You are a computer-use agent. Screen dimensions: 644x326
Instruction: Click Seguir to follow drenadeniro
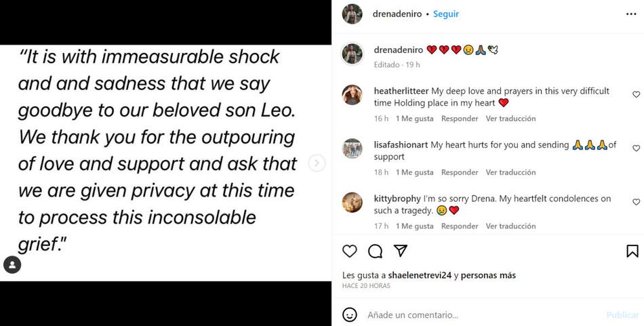point(446,14)
